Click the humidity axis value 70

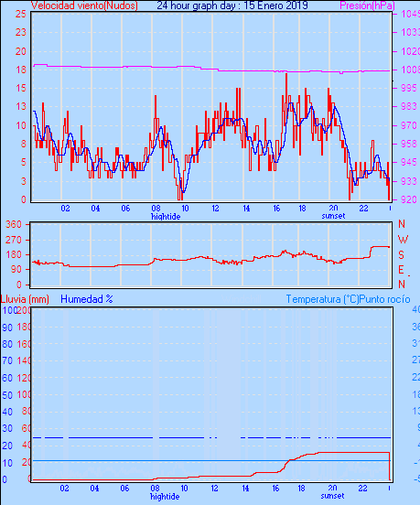pyautogui.click(x=7, y=360)
